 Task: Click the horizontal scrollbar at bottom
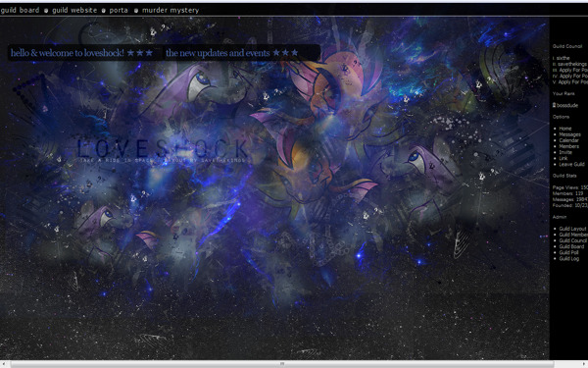point(282,364)
